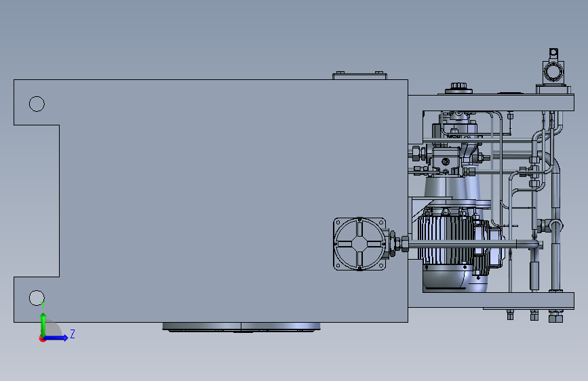Select the upper-left circular hole in the plate

(x=37, y=104)
